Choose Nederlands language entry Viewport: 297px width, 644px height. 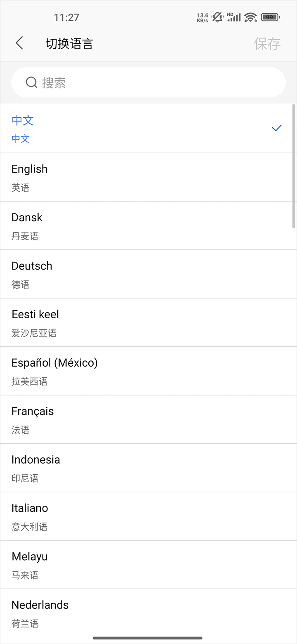(148, 613)
